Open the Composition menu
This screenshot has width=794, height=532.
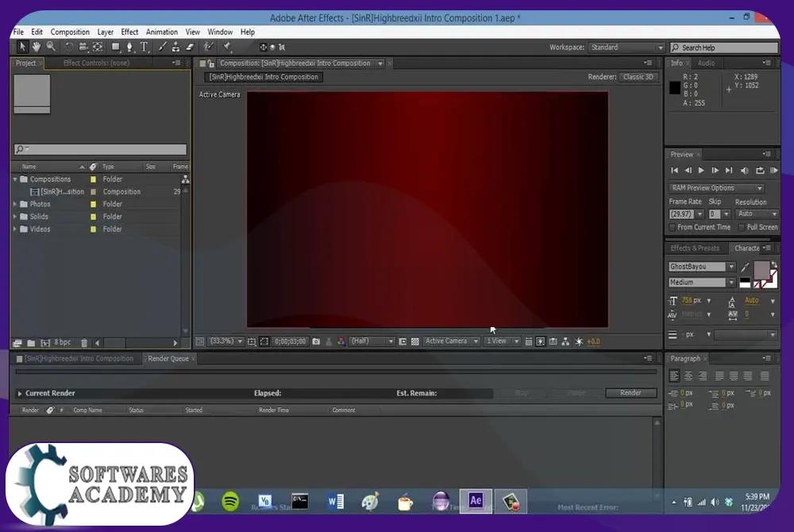pos(70,32)
